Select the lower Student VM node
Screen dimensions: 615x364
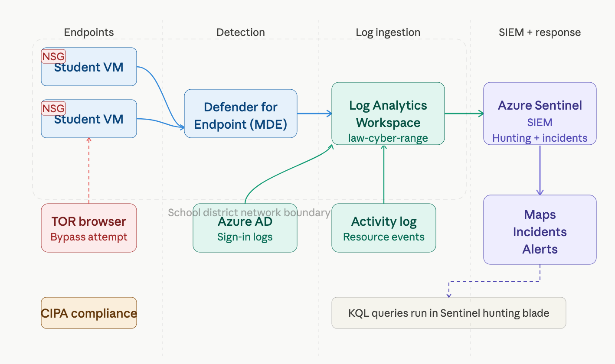[89, 119]
